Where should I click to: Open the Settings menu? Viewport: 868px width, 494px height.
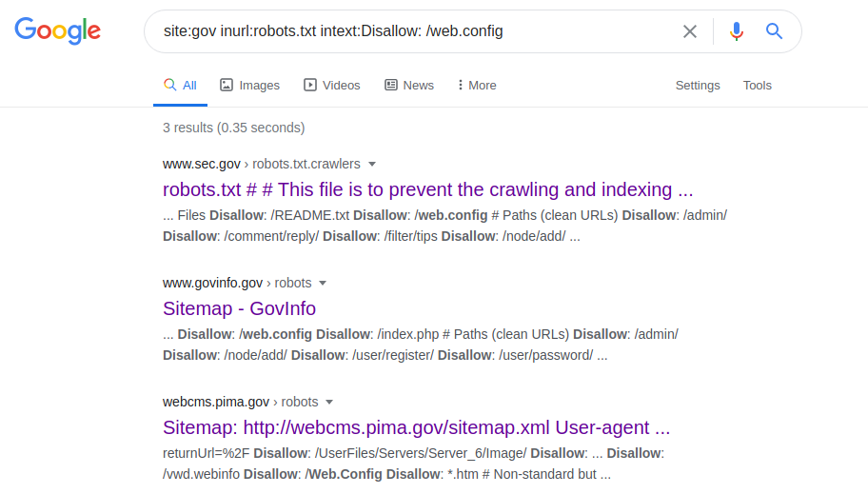click(x=698, y=86)
